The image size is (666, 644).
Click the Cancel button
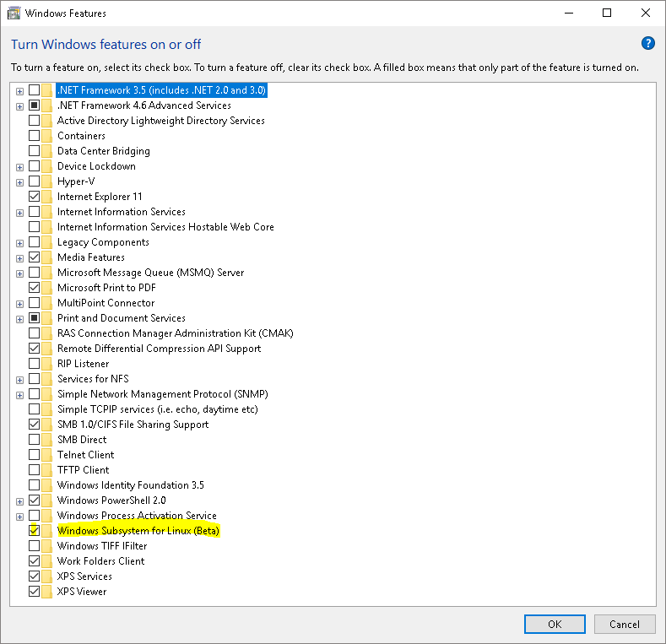click(x=625, y=624)
